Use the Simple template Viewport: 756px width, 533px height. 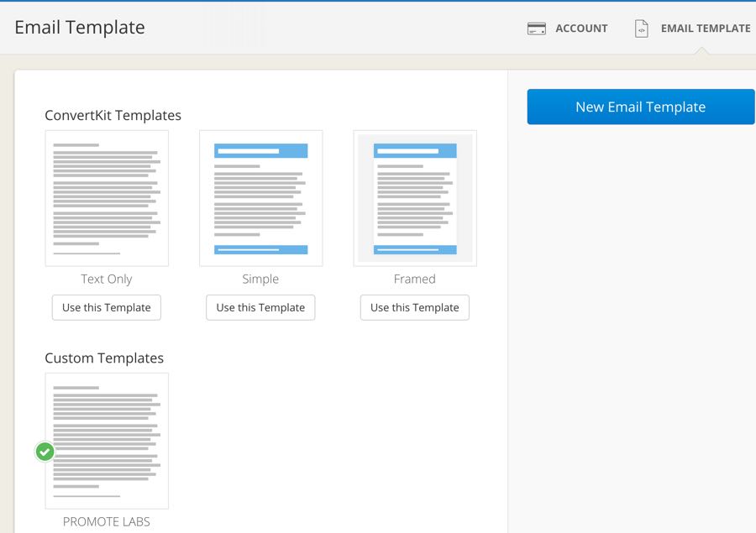pyautogui.click(x=260, y=307)
